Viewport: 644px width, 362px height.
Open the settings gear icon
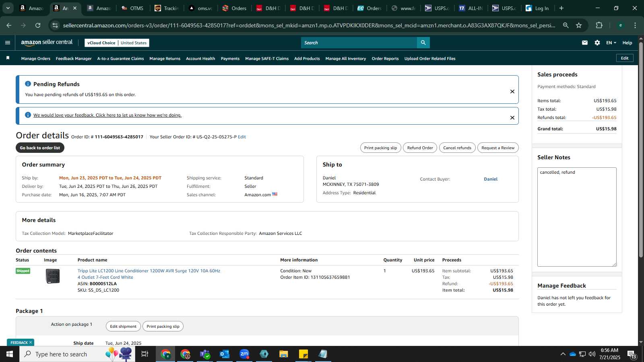coord(597,43)
